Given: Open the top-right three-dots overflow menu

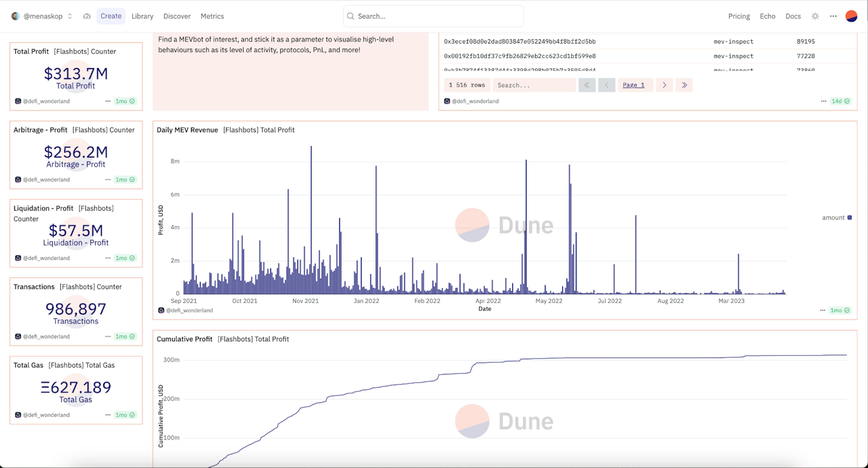Looking at the screenshot, I should pos(833,16).
